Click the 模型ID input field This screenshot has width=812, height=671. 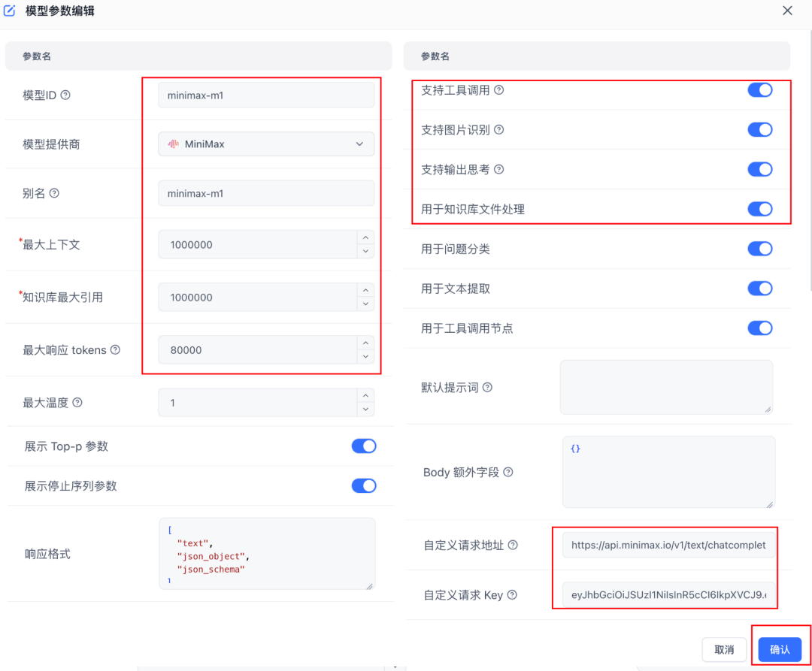coord(266,95)
